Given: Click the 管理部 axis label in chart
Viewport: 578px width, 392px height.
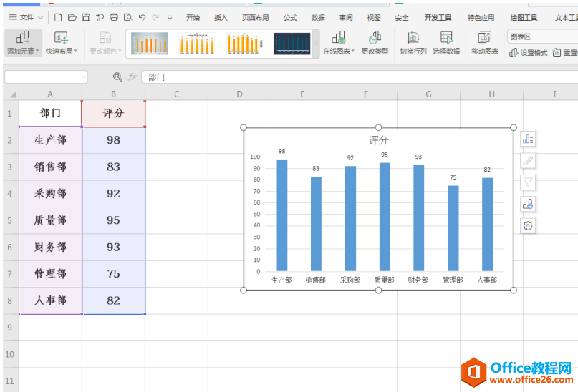Looking at the screenshot, I should click(x=453, y=280).
